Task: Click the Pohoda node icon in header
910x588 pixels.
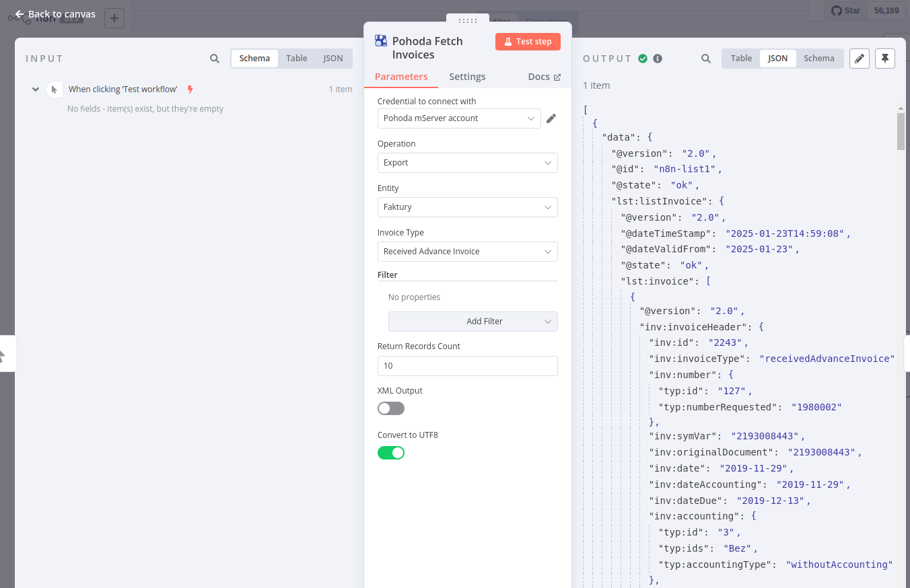Action: tap(381, 41)
